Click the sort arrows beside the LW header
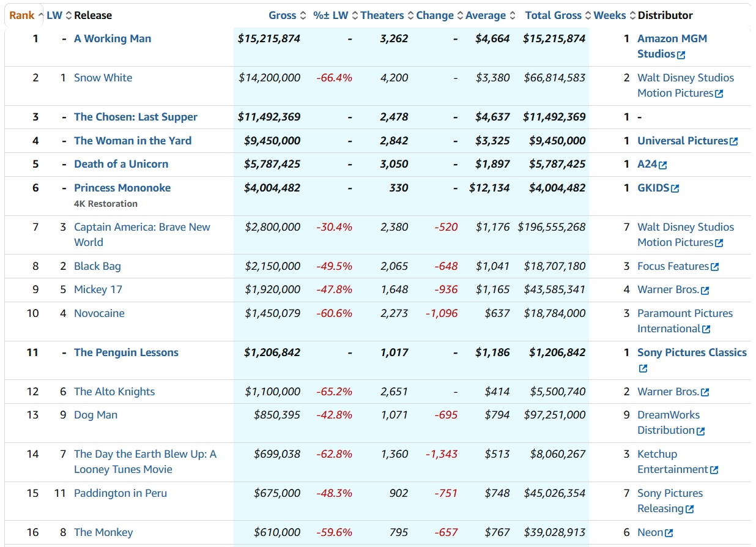Screen dimensions: 756x547 (69, 15)
